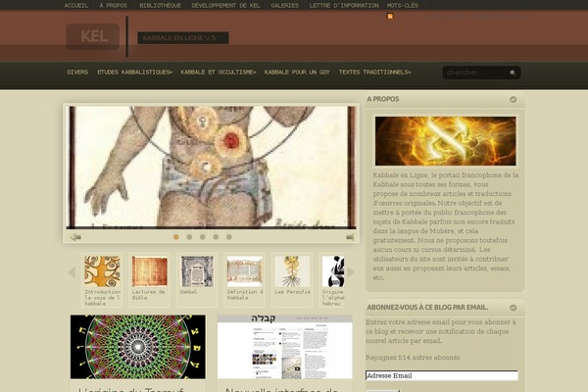Open the RSS feed icon
This screenshot has width=588, height=392.
click(x=390, y=16)
